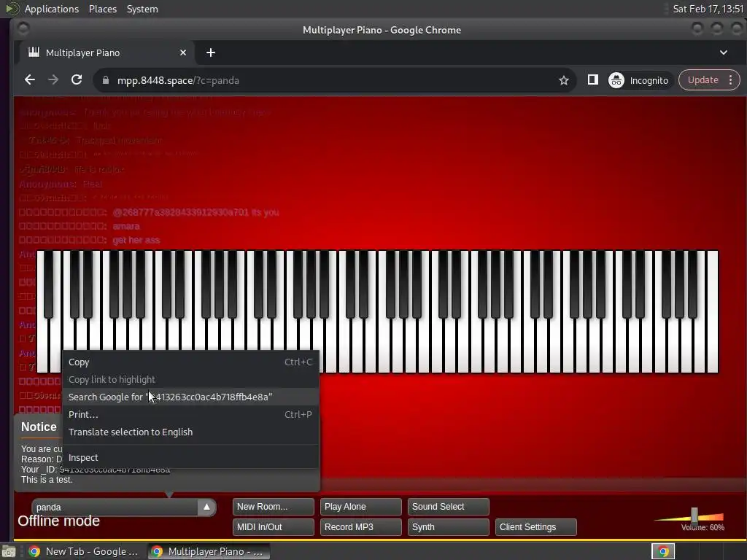Open the Applications menu

tap(52, 9)
